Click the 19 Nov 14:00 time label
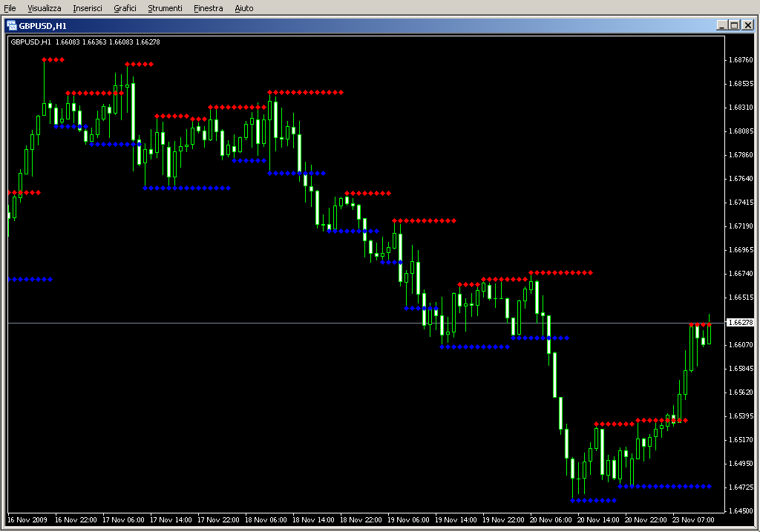Screen dimensions: 760x532 (x=456, y=520)
